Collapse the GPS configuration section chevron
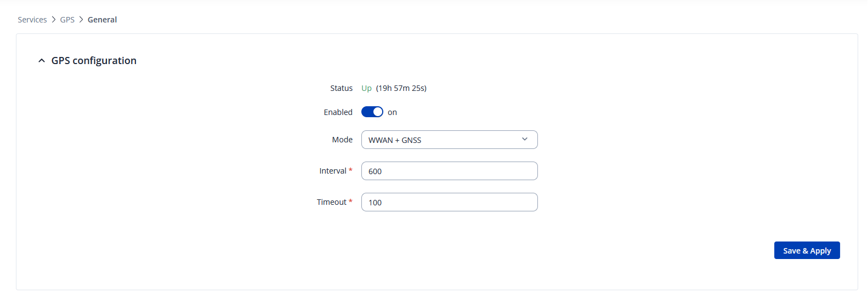Viewport: 868px width, 299px height. pos(42,61)
